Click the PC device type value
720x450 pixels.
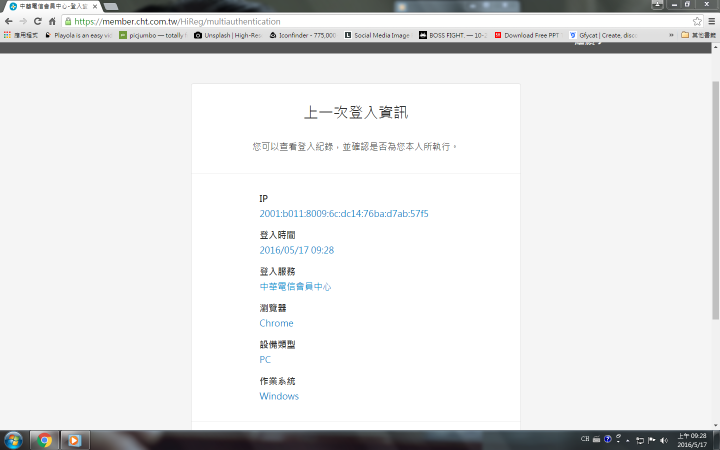tap(265, 360)
